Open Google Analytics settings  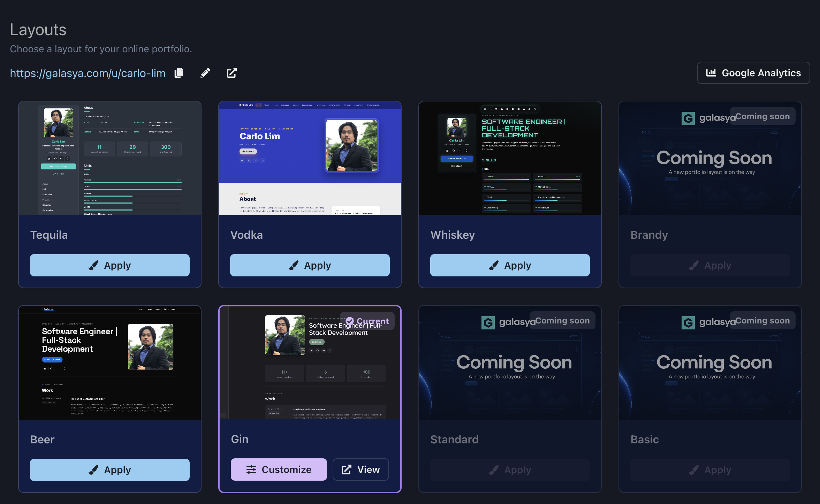753,73
